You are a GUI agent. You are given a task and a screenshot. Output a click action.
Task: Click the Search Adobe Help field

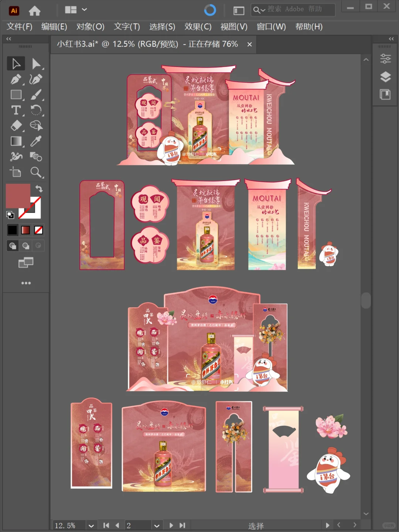tap(293, 10)
